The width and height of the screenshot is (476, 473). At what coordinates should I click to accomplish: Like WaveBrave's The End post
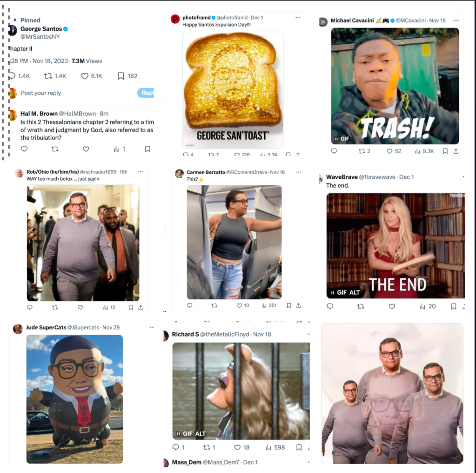[392, 306]
